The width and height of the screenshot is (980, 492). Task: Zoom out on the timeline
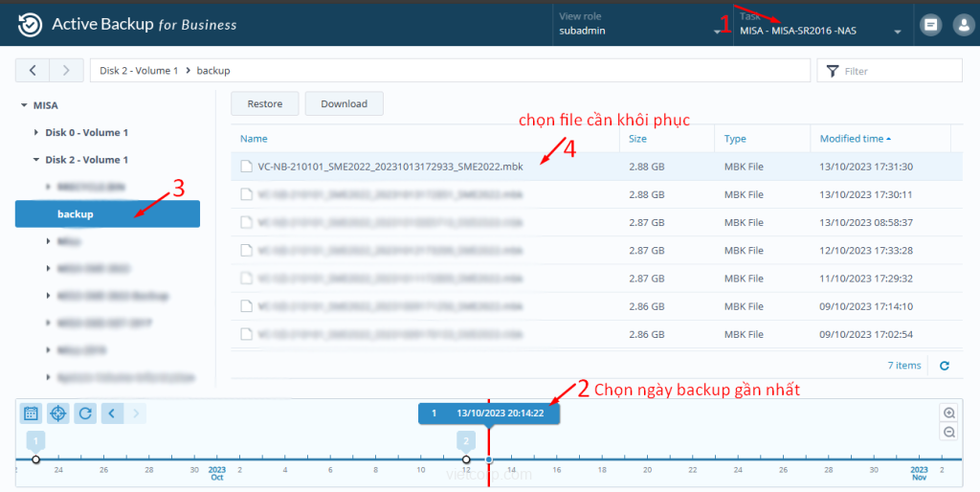[949, 432]
